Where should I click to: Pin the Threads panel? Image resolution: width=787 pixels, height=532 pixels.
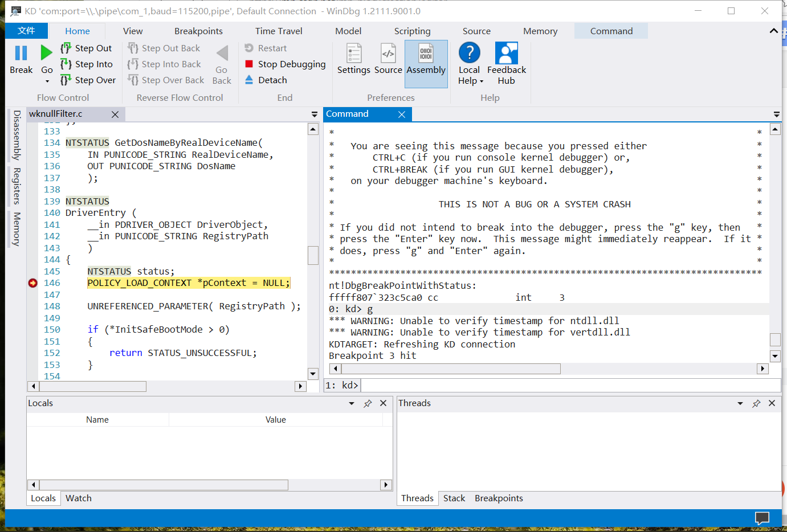756,403
